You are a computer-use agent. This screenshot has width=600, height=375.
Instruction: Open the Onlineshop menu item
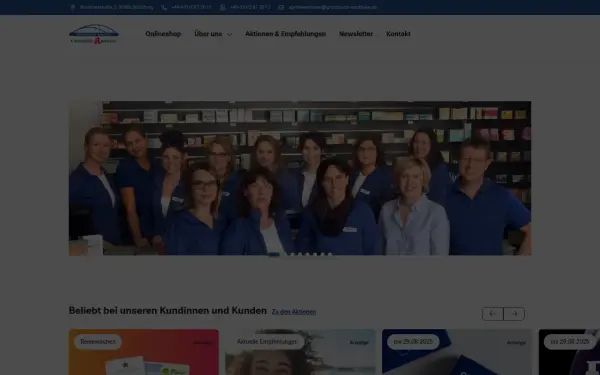click(163, 34)
